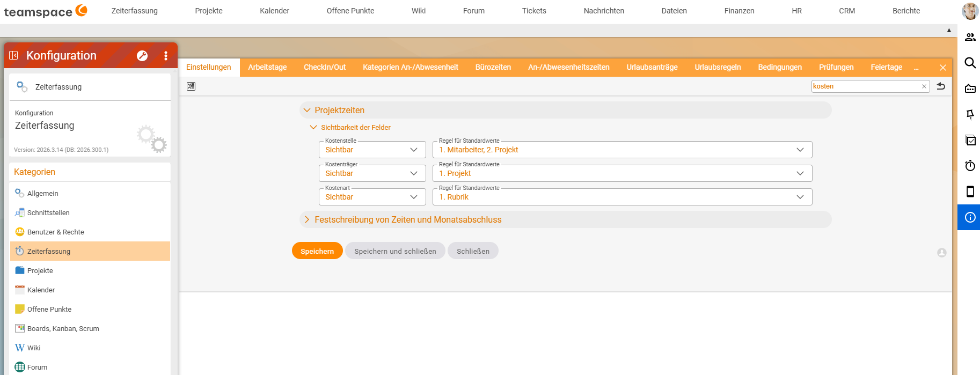
Task: Open the Bürozeiten tab
Action: click(493, 67)
